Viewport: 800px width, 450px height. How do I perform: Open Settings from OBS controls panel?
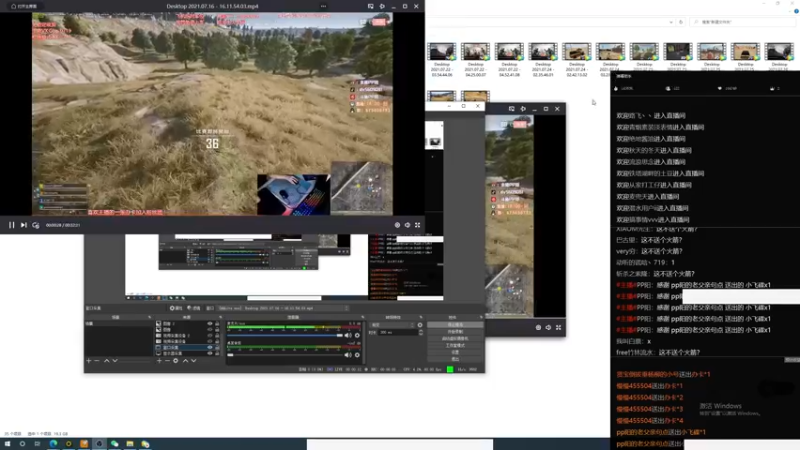[455, 352]
